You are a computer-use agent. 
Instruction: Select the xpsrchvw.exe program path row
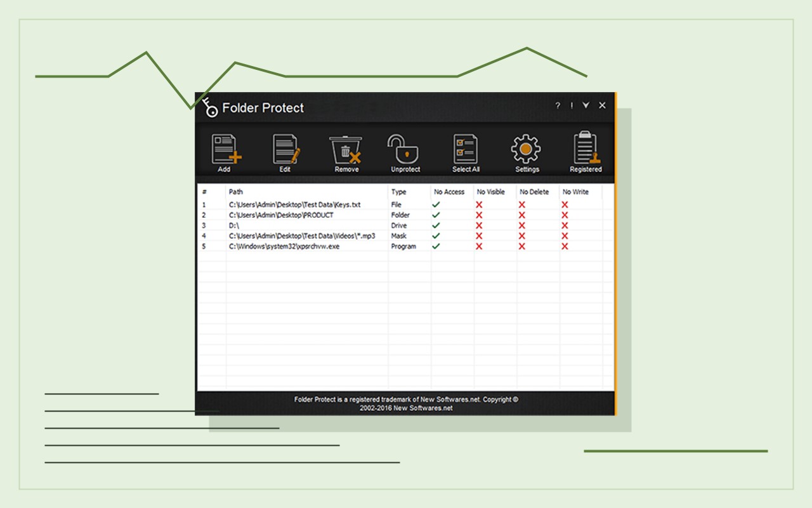point(284,246)
